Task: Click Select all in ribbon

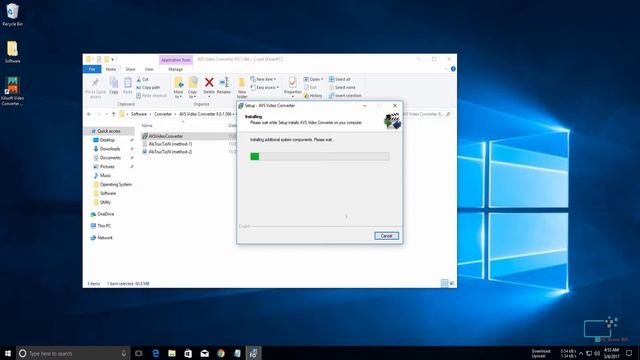Action: 340,79
